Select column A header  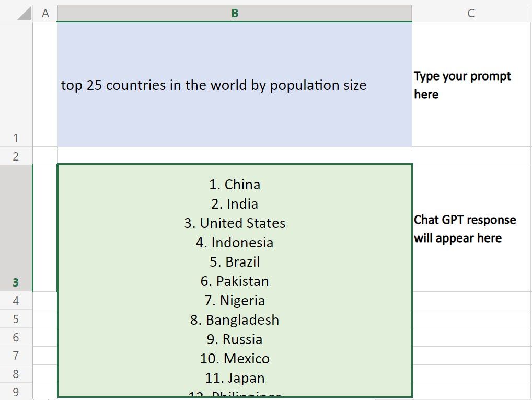pos(45,13)
